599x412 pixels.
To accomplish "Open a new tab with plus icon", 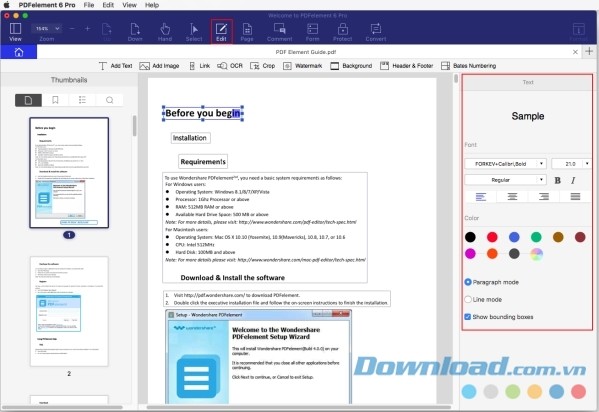I will 589,51.
